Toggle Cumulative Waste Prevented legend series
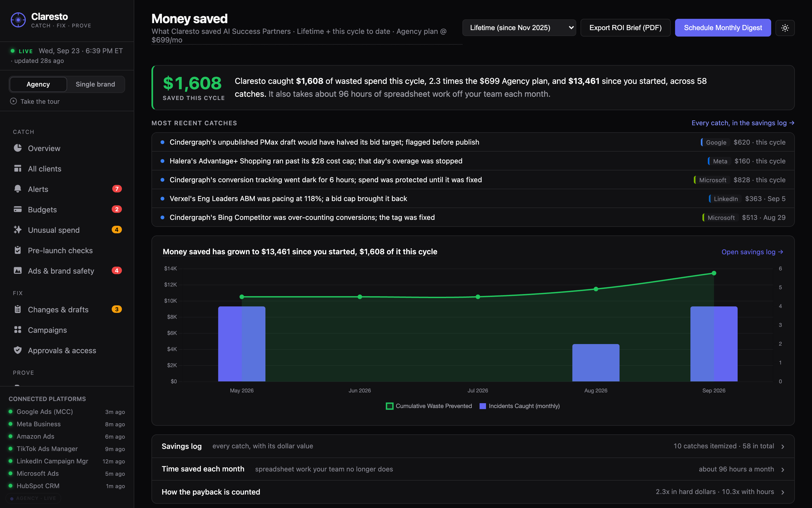The height and width of the screenshot is (508, 812). point(429,406)
